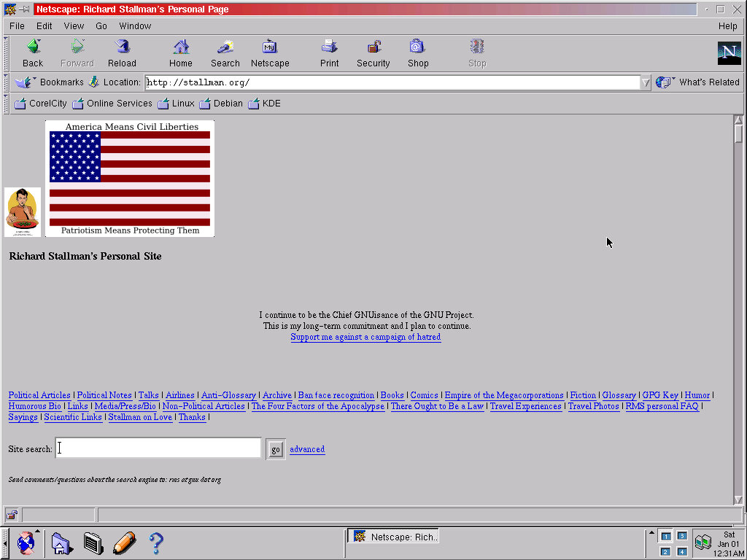Open the File menu
Viewport: 747px width, 560px height.
tap(17, 26)
